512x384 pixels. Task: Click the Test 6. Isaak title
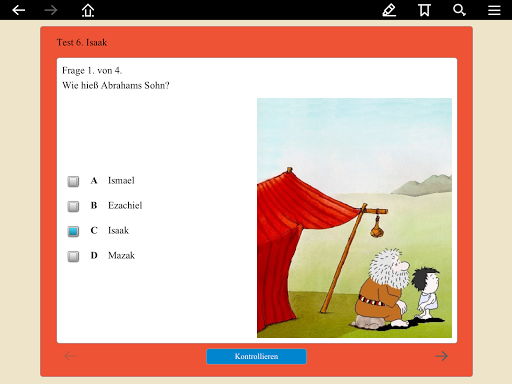82,42
